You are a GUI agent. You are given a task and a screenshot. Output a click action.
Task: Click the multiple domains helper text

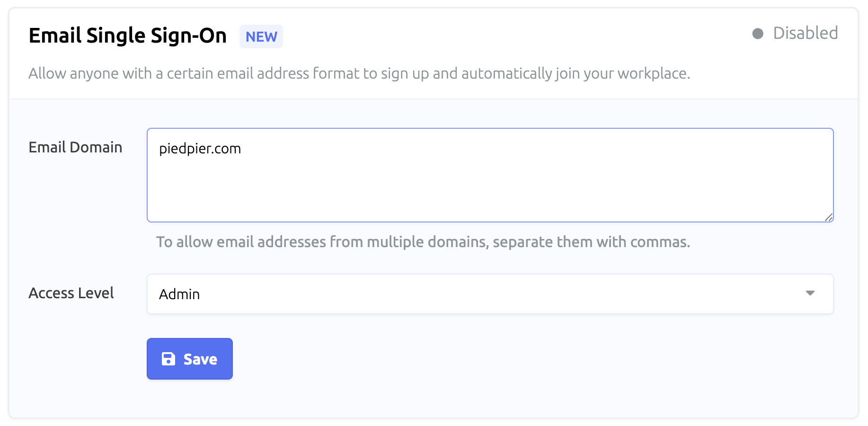pyautogui.click(x=423, y=242)
